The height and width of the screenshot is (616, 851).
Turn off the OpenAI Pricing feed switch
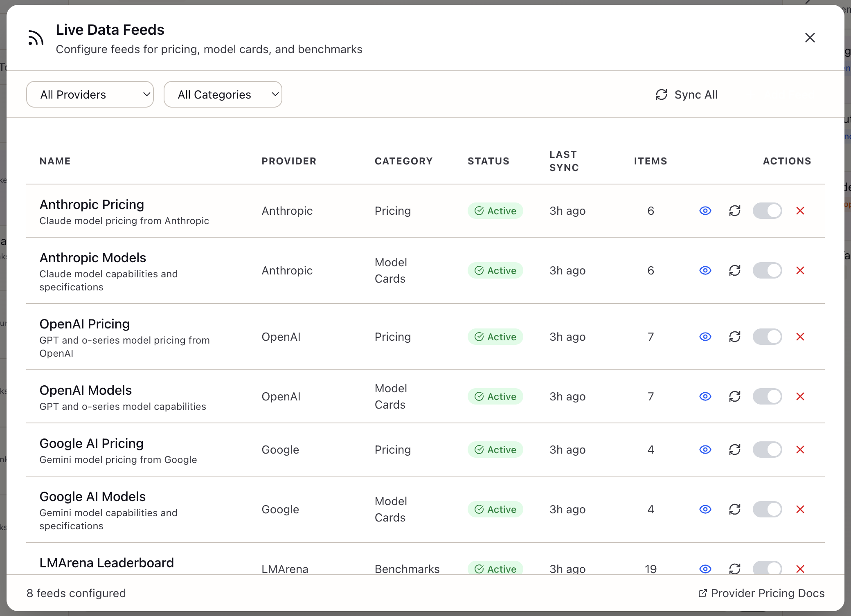pyautogui.click(x=768, y=337)
